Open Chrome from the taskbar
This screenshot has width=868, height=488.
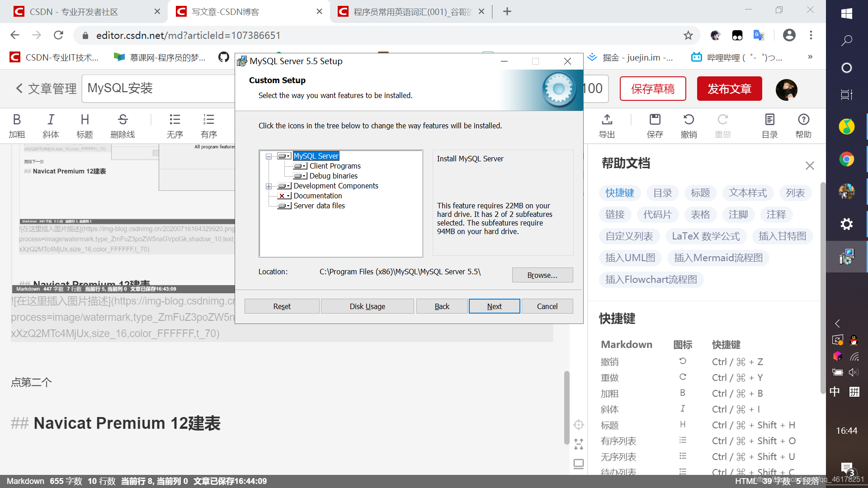pos(846,159)
